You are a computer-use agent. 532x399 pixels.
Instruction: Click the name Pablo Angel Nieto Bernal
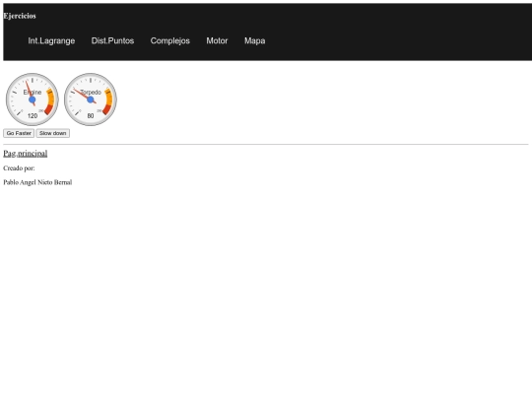[x=37, y=182]
